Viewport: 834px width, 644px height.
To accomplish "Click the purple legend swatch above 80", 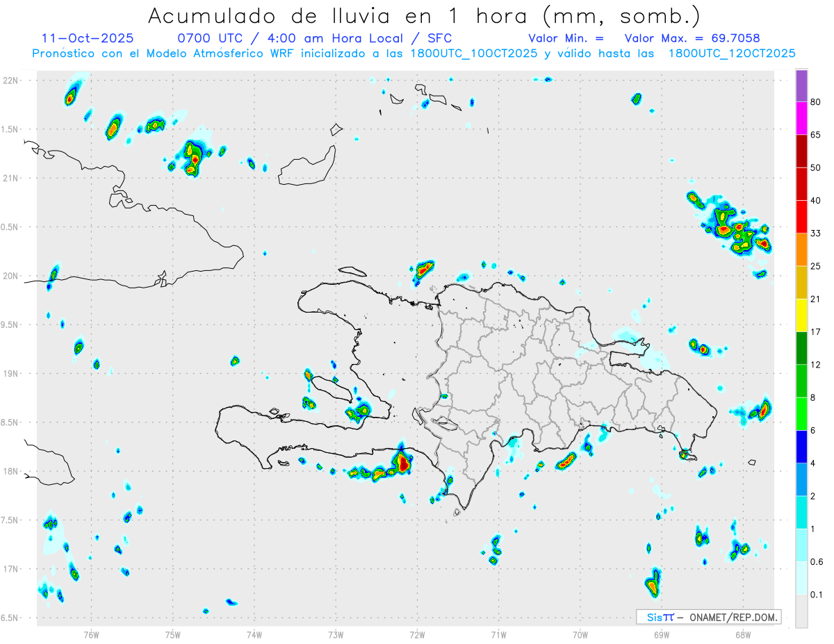I will 801,85.
